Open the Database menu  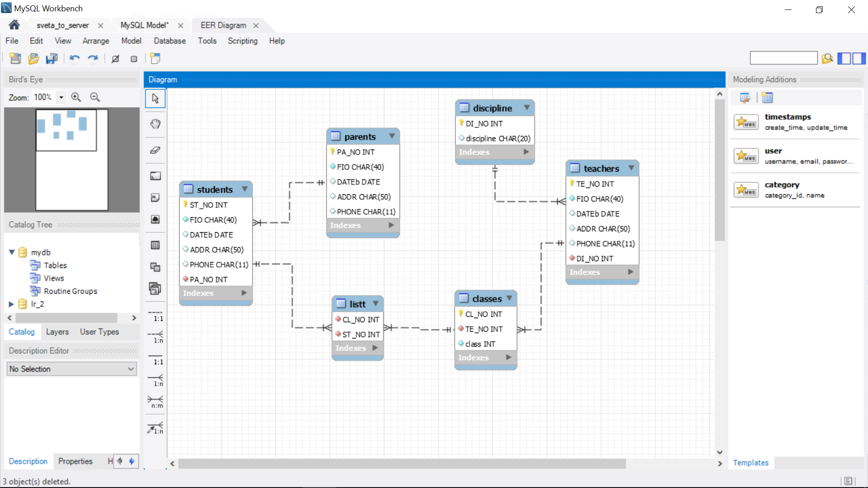(x=170, y=41)
